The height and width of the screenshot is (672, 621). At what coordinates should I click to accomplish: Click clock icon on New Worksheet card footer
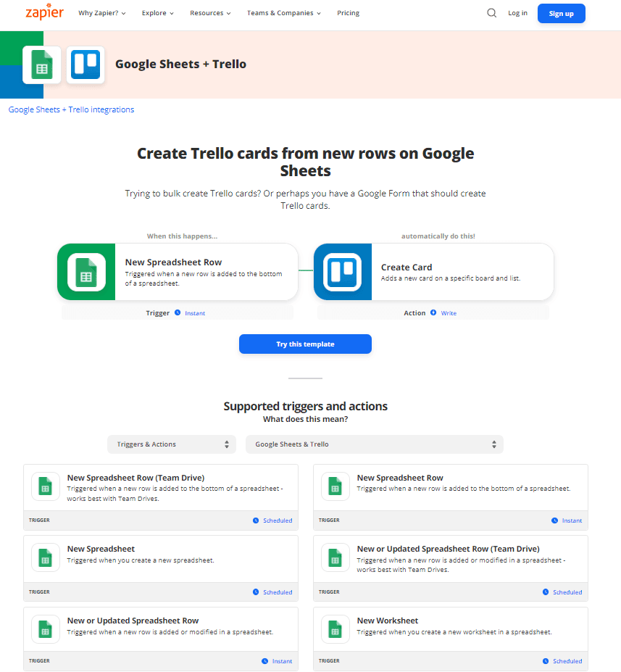[546, 661]
